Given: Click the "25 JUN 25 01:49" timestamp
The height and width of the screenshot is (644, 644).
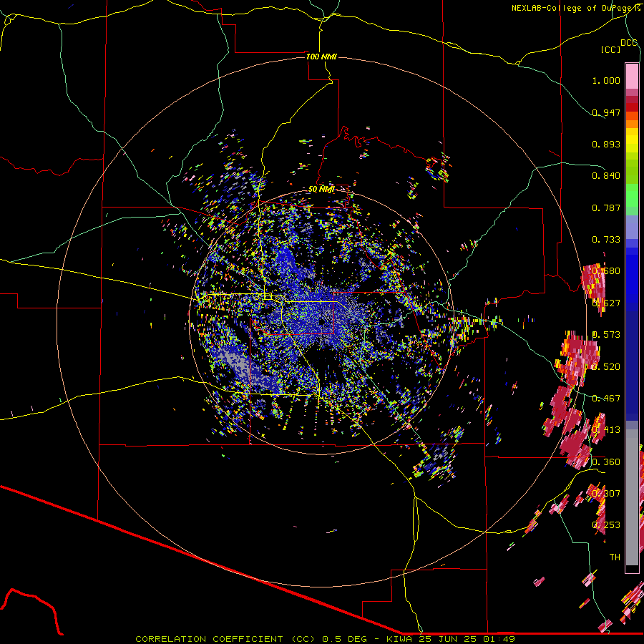Looking at the screenshot, I should [x=468, y=639].
